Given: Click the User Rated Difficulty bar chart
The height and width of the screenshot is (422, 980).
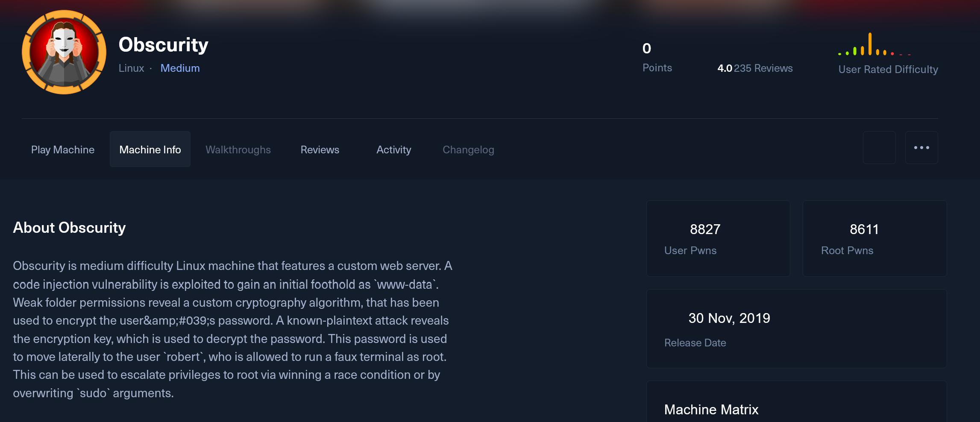Looking at the screenshot, I should point(874,44).
